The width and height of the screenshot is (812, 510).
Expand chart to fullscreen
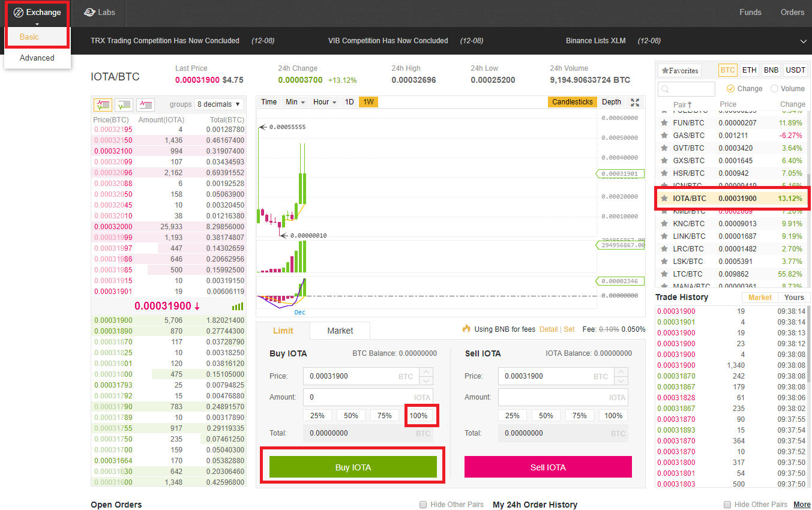(636, 102)
